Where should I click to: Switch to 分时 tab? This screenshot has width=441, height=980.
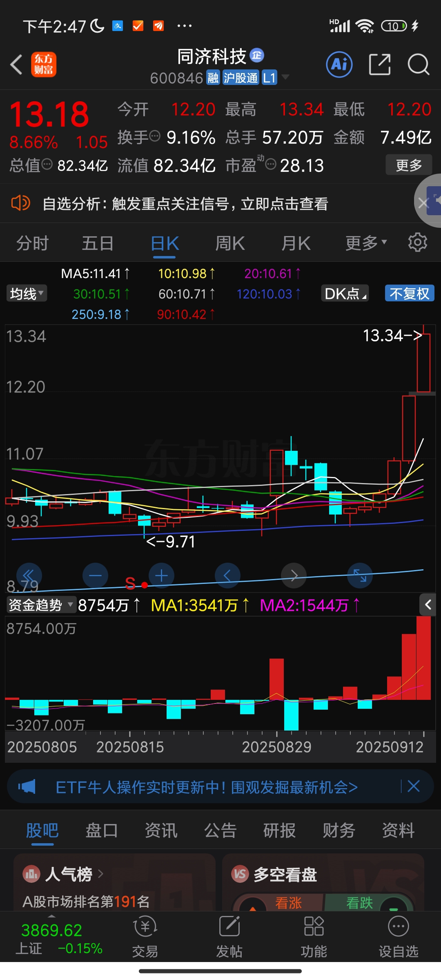pos(32,243)
